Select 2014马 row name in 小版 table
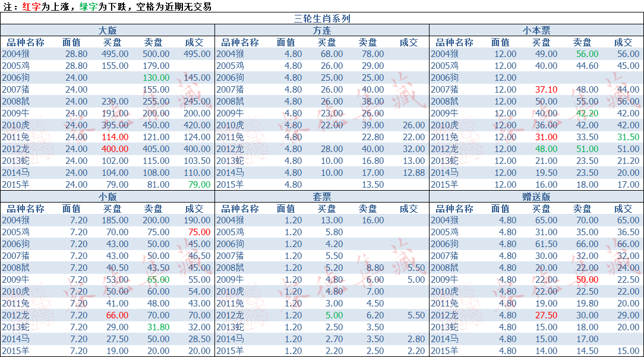The width and height of the screenshot is (644, 357). click(16, 339)
